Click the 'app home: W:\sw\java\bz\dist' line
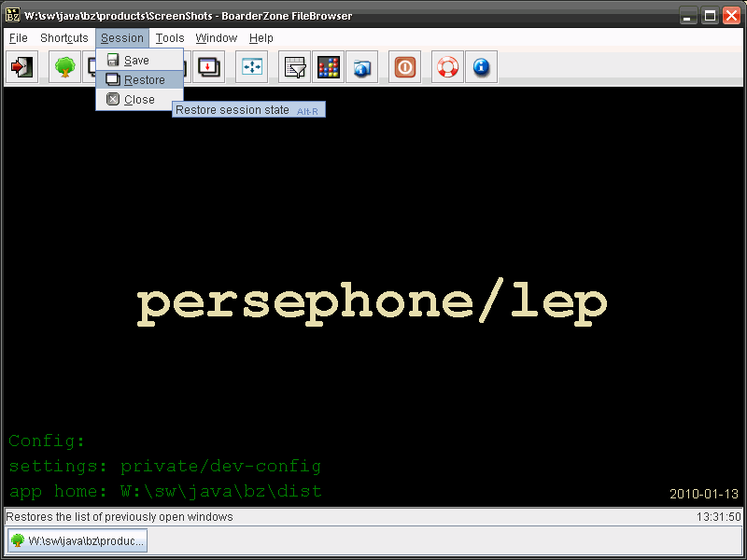This screenshot has height=560, width=747. 165,491
